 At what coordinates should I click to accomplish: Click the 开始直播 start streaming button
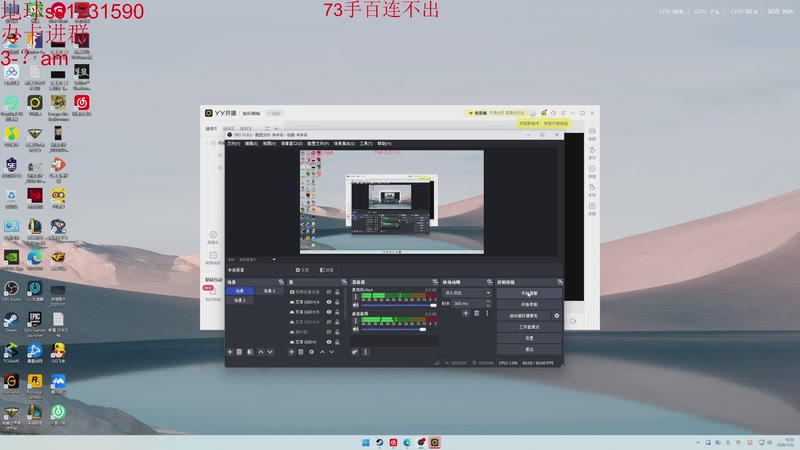click(529, 293)
